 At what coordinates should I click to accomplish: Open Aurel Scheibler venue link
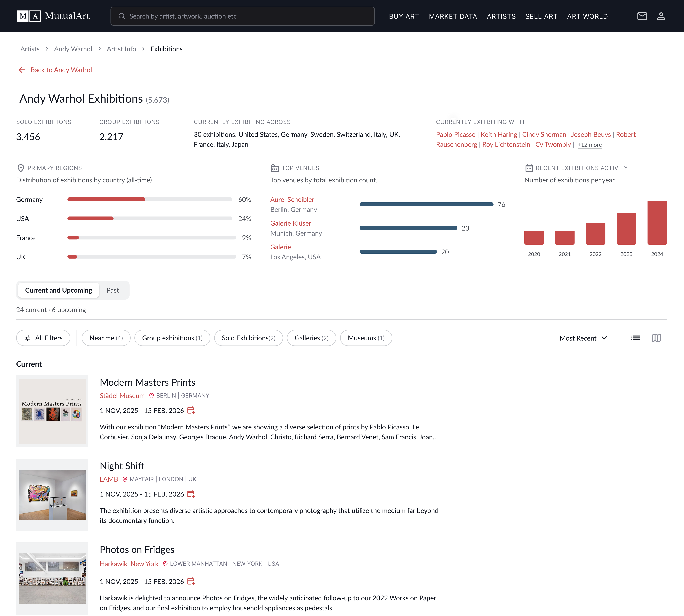point(292,199)
